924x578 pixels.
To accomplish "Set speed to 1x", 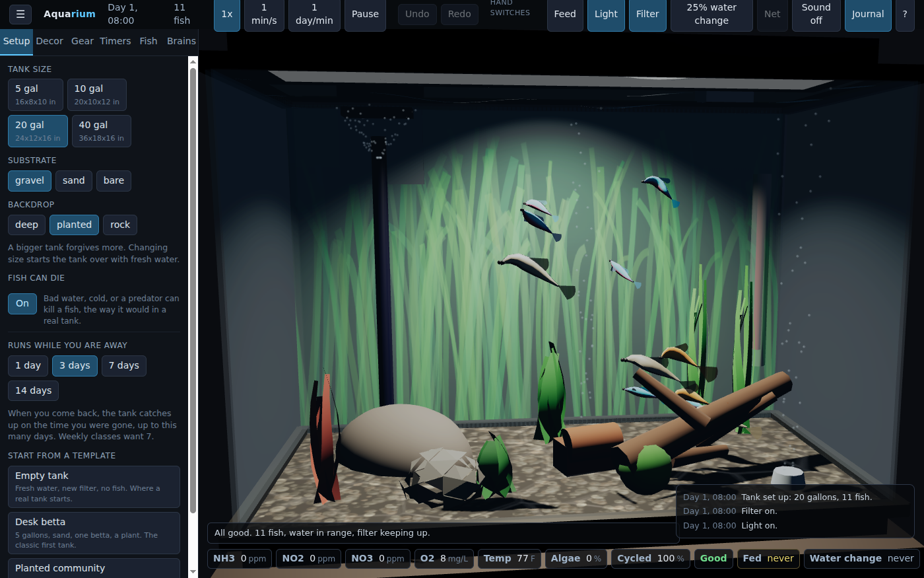I will click(x=227, y=14).
